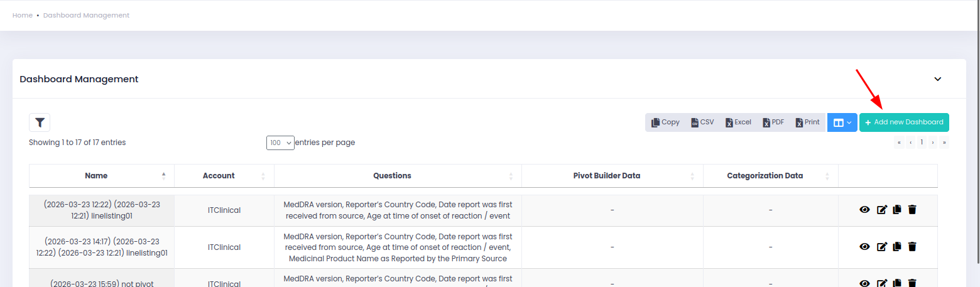
Task: Sort table by Name column
Action: point(97,176)
